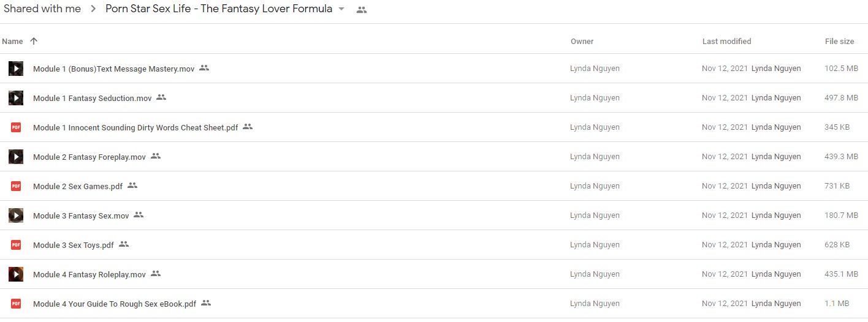Image resolution: width=868 pixels, height=322 pixels.
Task: Expand the folder title dropdown arrow
Action: 341,10
